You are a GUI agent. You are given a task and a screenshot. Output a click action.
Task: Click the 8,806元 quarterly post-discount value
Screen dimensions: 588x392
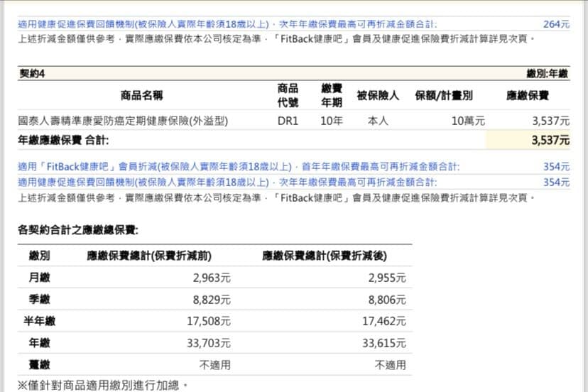point(387,300)
